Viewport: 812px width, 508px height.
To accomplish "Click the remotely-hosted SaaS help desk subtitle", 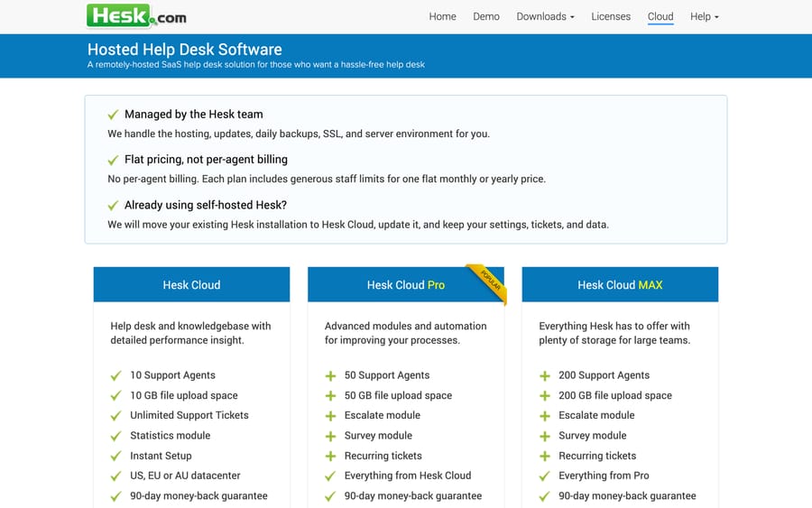I will click(256, 65).
